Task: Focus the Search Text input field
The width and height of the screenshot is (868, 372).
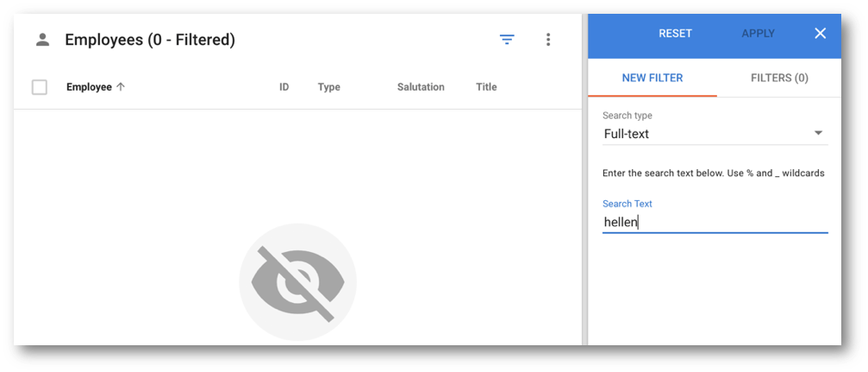Action: [x=715, y=223]
